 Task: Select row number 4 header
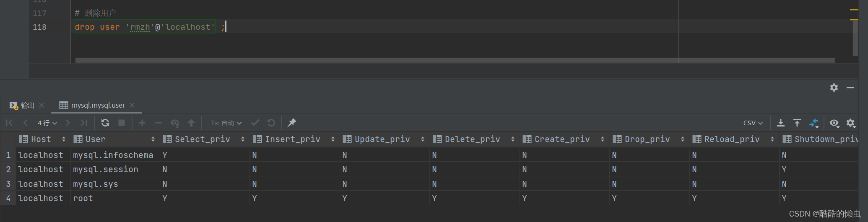click(x=8, y=198)
